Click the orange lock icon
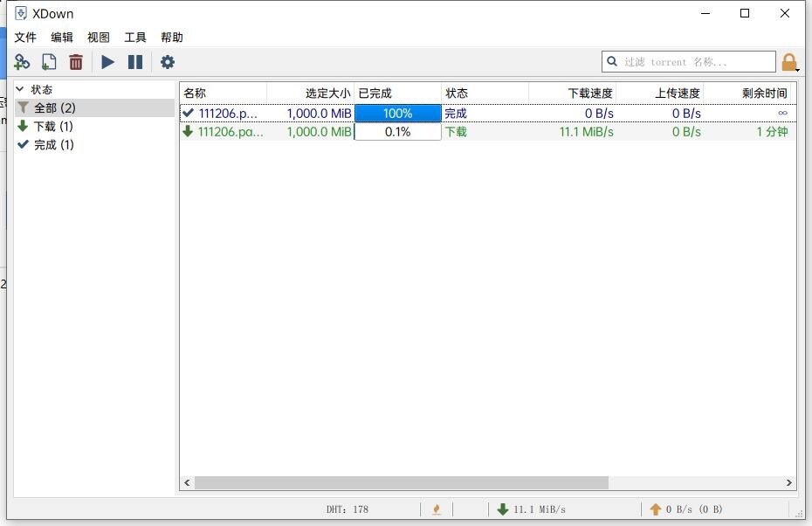This screenshot has height=526, width=812. click(x=788, y=62)
